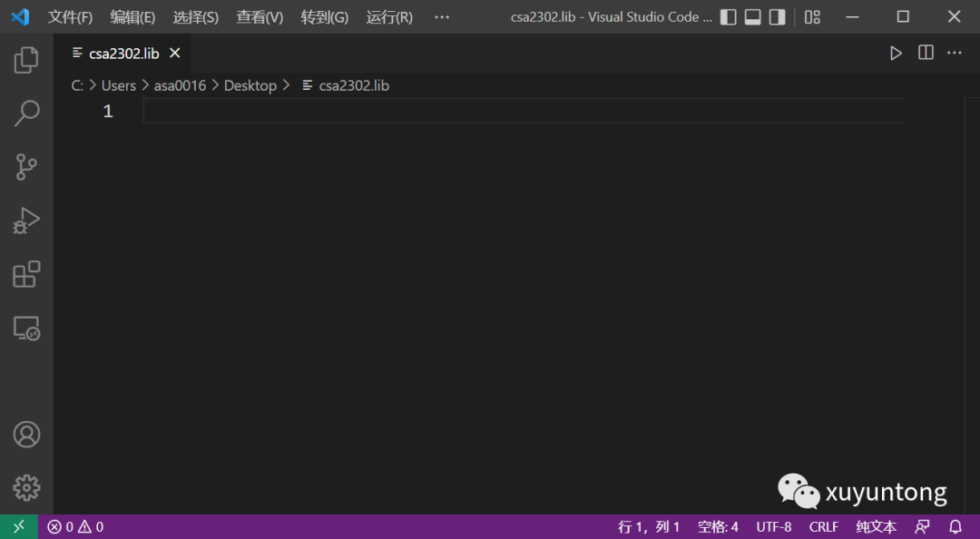Expand the Desktop breadcrumb
This screenshot has height=539, width=980.
click(250, 85)
